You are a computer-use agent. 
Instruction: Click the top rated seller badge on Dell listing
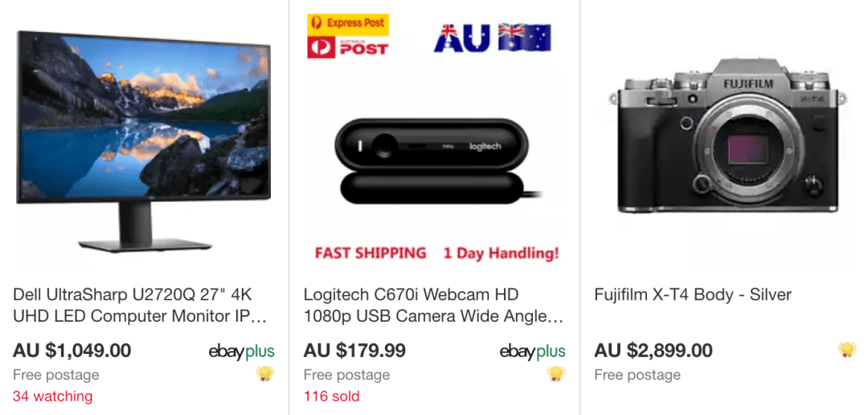point(265,375)
